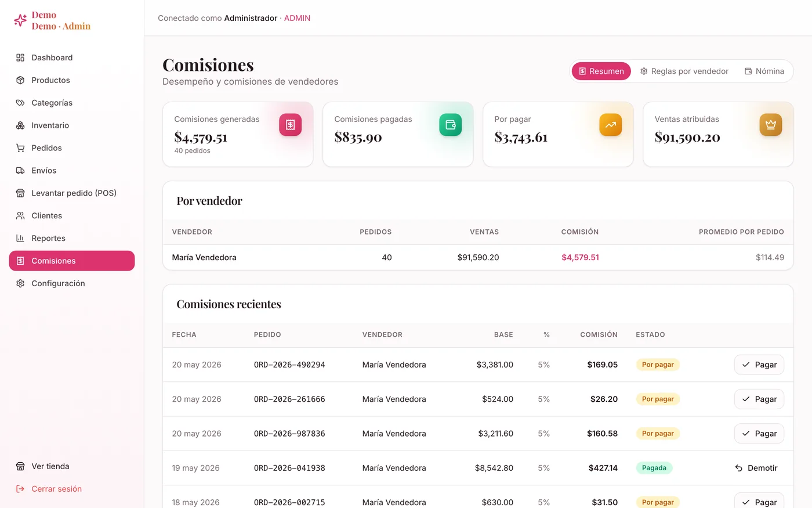Click order number ORD-2026-041938

point(289,468)
